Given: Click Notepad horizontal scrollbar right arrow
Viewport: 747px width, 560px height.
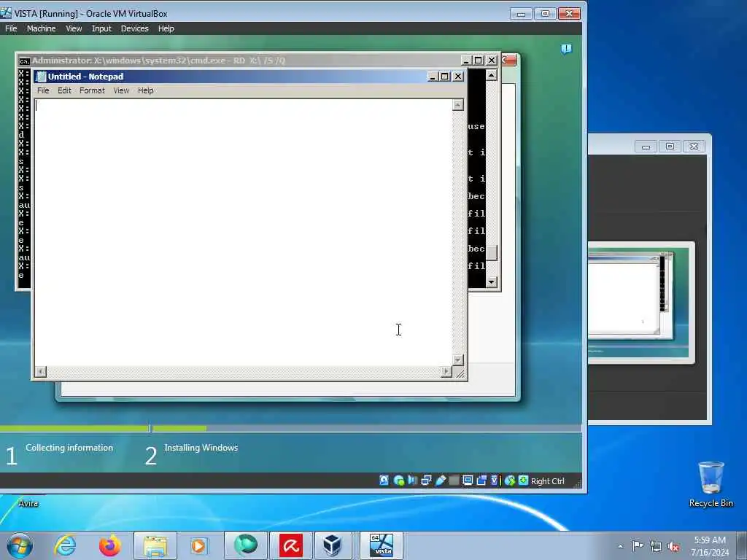Looking at the screenshot, I should click(x=446, y=371).
